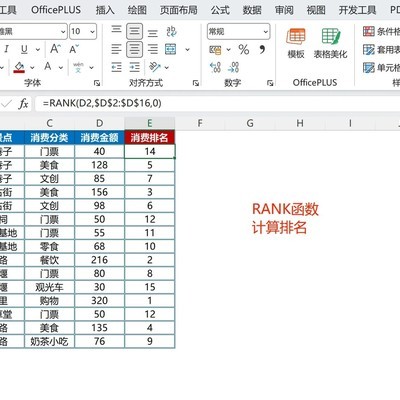This screenshot has height=400, width=400.
Task: Expand the underline style arrow
Action: point(38,50)
